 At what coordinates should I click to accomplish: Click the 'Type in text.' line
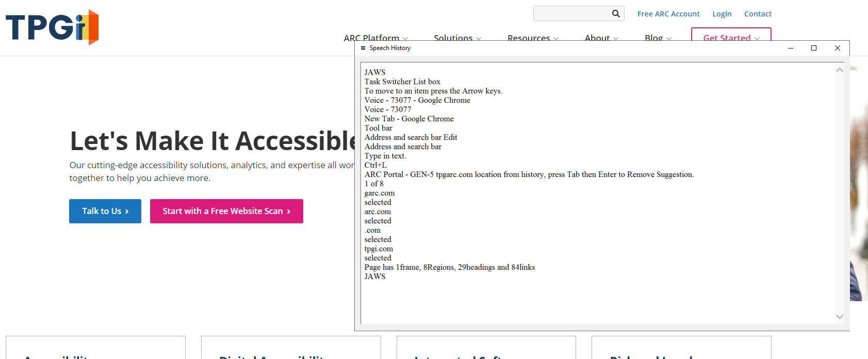tap(385, 156)
